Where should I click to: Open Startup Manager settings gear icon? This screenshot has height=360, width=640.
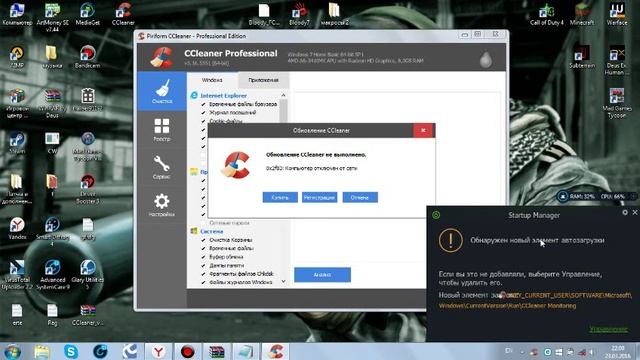click(x=625, y=213)
